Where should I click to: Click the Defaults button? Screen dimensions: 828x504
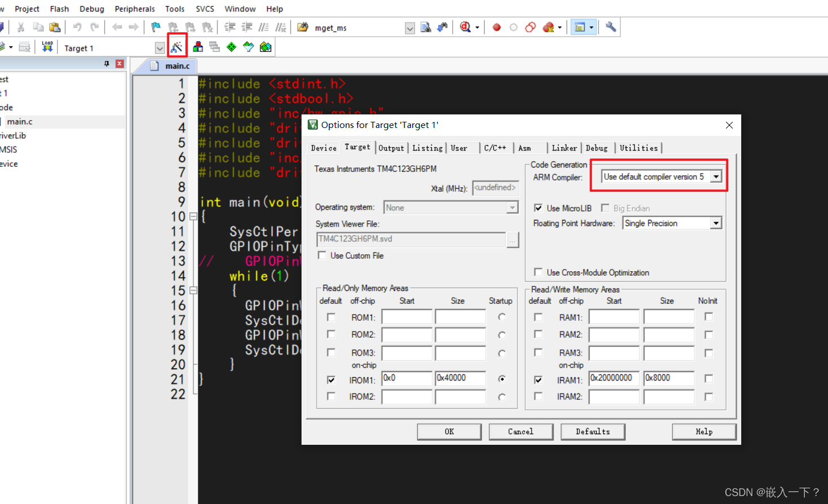[593, 431]
